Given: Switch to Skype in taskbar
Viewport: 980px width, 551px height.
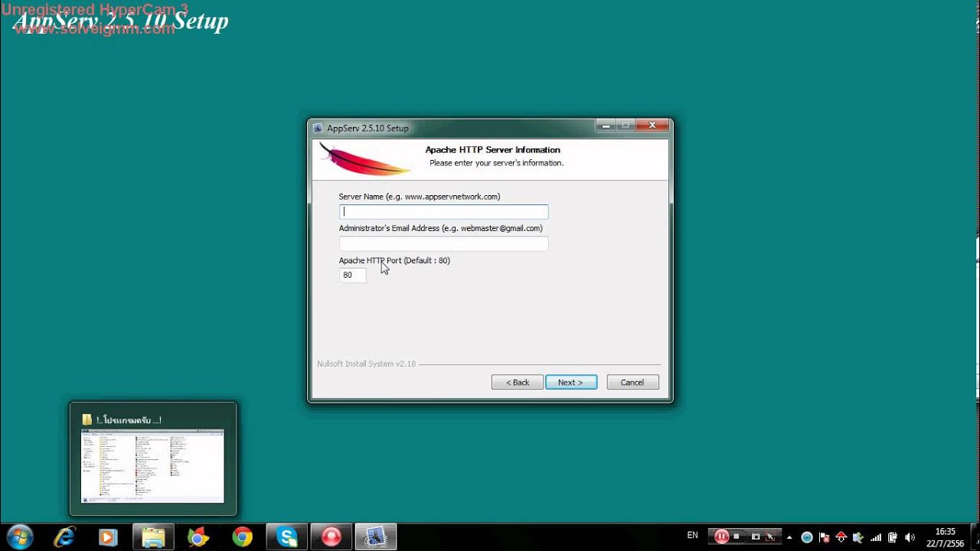Looking at the screenshot, I should click(287, 537).
